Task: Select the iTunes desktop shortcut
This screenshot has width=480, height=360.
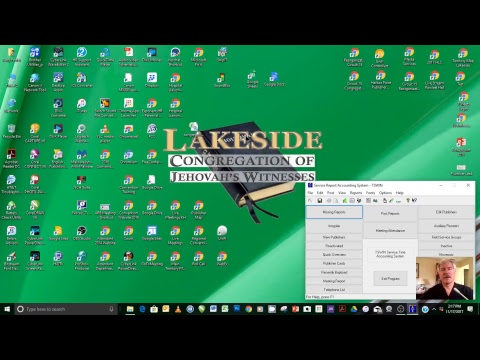Action: 81,106
